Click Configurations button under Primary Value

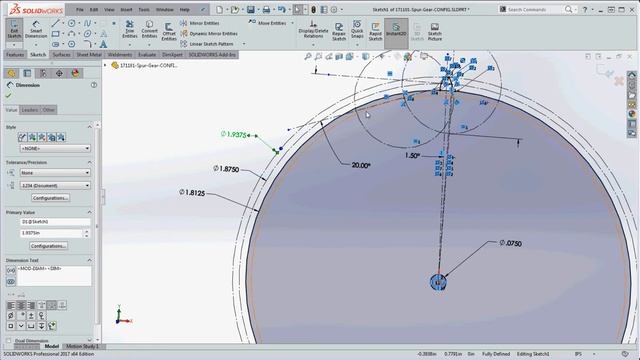pos(49,246)
